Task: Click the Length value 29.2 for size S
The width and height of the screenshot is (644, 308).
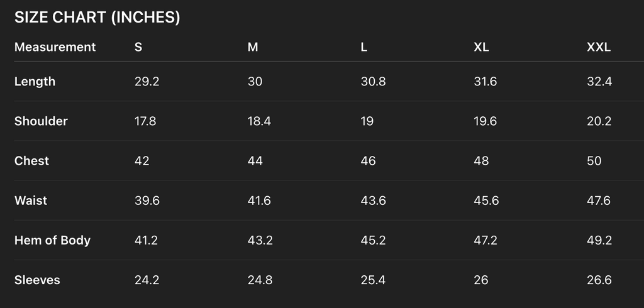Action: click(x=146, y=81)
